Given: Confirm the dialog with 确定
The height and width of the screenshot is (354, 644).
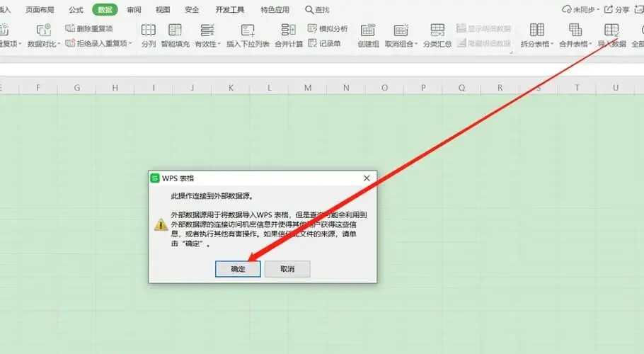Looking at the screenshot, I should [x=238, y=269].
